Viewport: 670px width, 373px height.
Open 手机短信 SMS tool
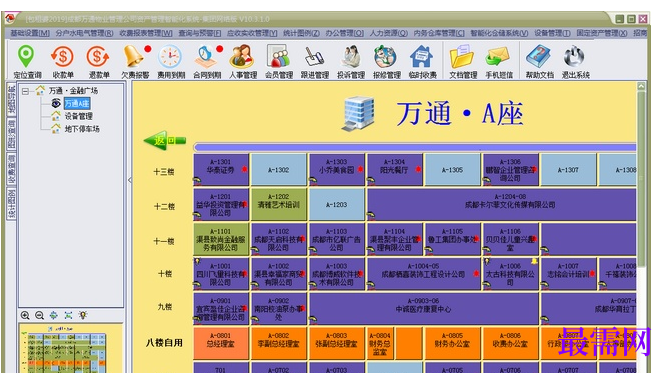[499, 62]
